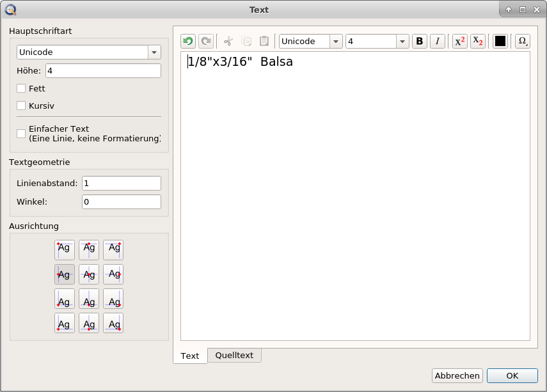
Task: Enable the Kursiv checkbox
Action: coord(21,106)
